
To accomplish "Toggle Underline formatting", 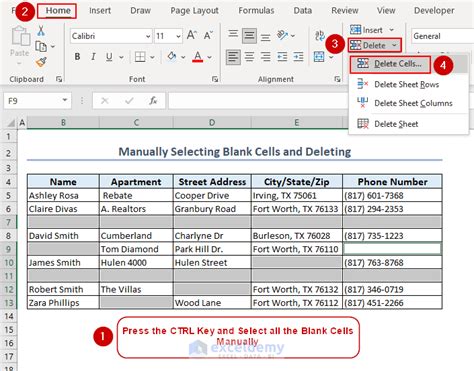I will click(109, 57).
